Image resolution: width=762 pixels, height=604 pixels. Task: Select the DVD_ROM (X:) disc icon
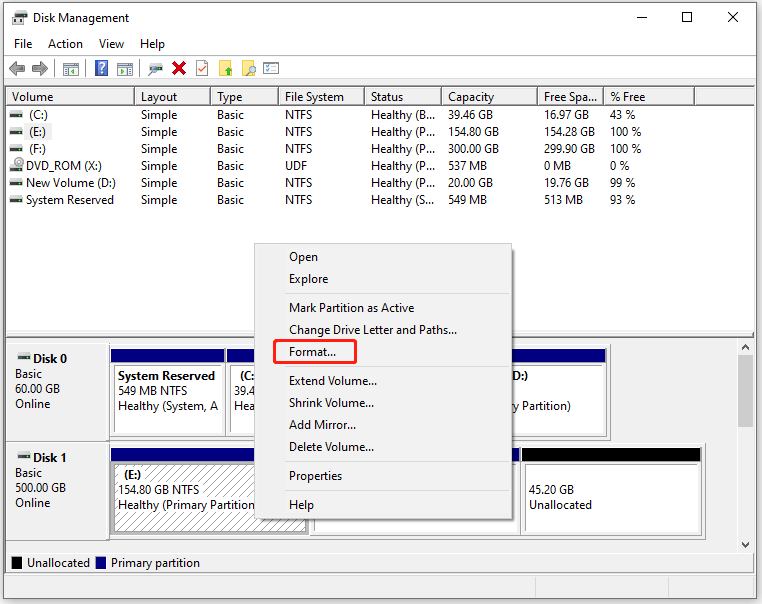tap(17, 165)
